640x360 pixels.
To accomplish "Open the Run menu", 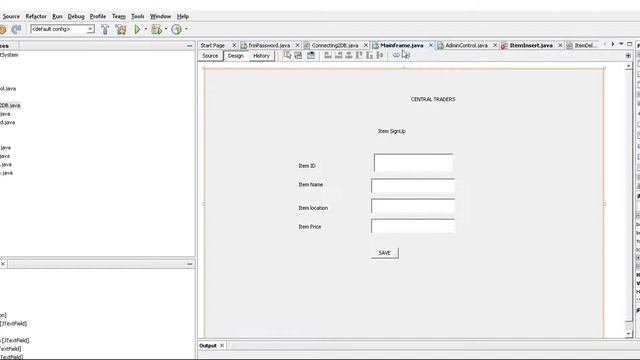I will pyautogui.click(x=57, y=16).
